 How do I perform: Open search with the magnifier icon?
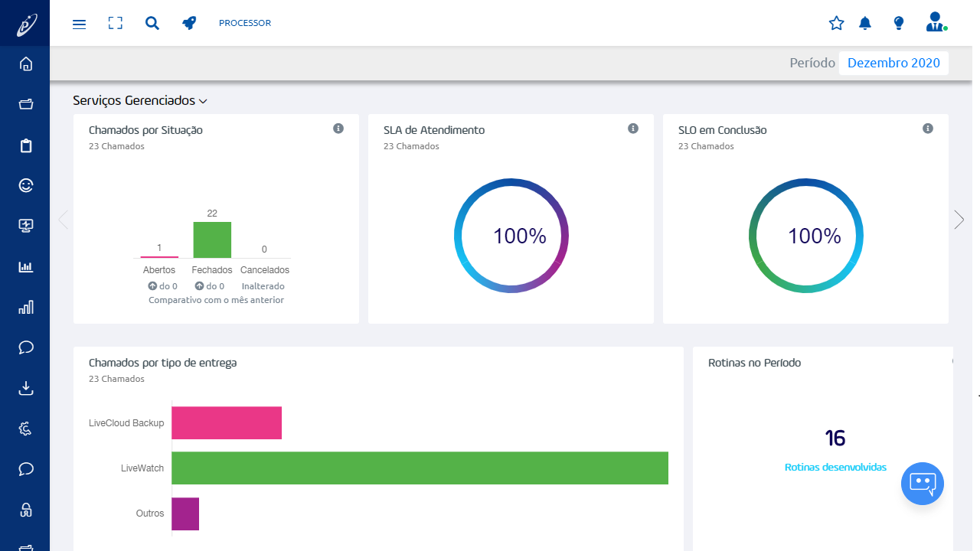[152, 23]
